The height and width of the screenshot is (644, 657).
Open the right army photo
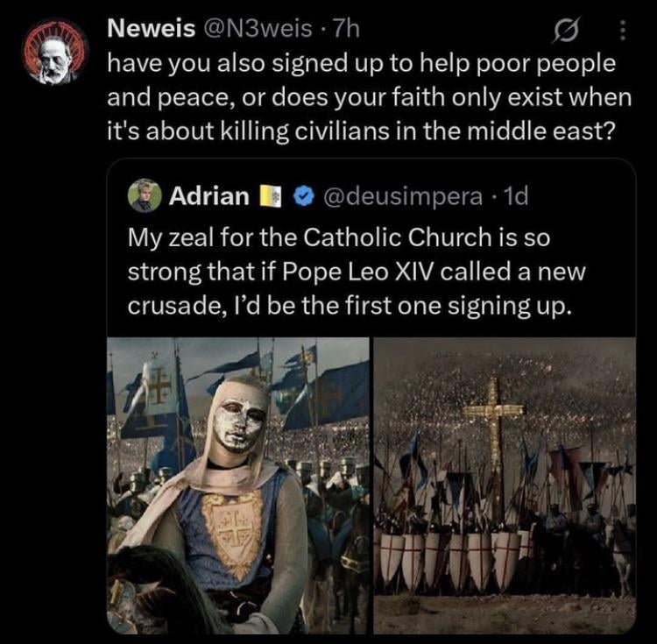click(x=505, y=485)
